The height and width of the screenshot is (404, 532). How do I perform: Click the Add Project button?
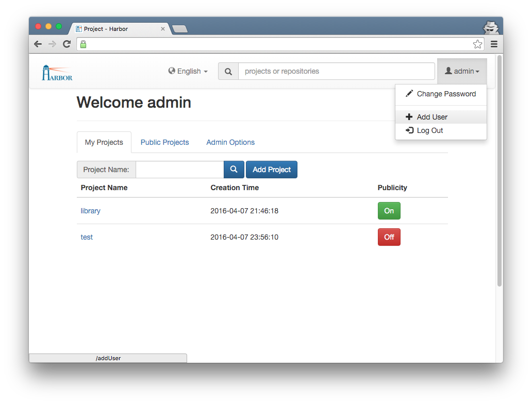272,169
